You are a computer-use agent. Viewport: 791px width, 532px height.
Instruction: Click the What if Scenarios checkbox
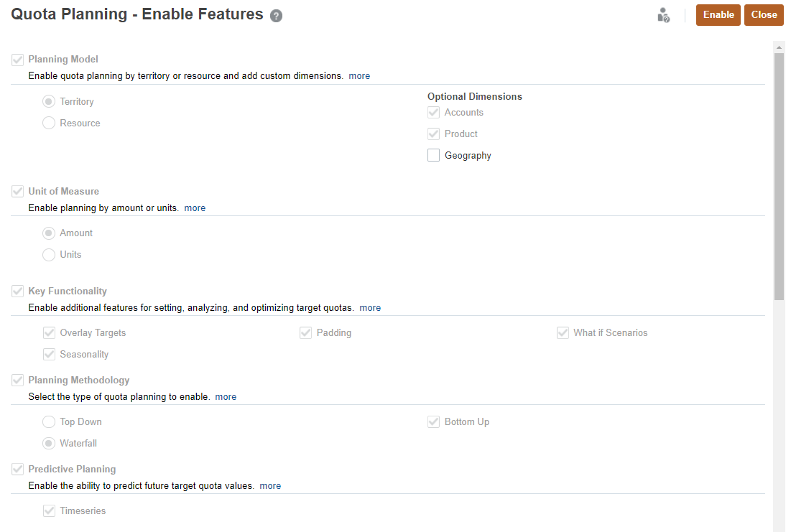pyautogui.click(x=563, y=332)
